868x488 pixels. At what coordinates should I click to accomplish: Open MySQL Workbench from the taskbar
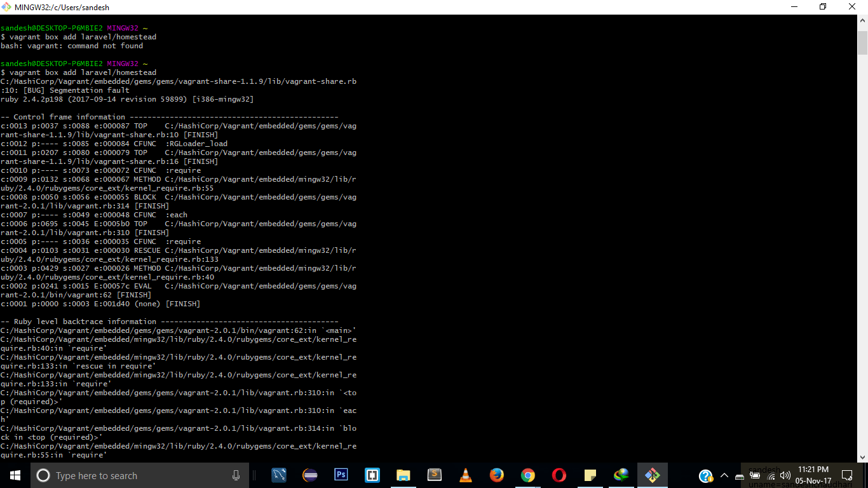point(279,475)
